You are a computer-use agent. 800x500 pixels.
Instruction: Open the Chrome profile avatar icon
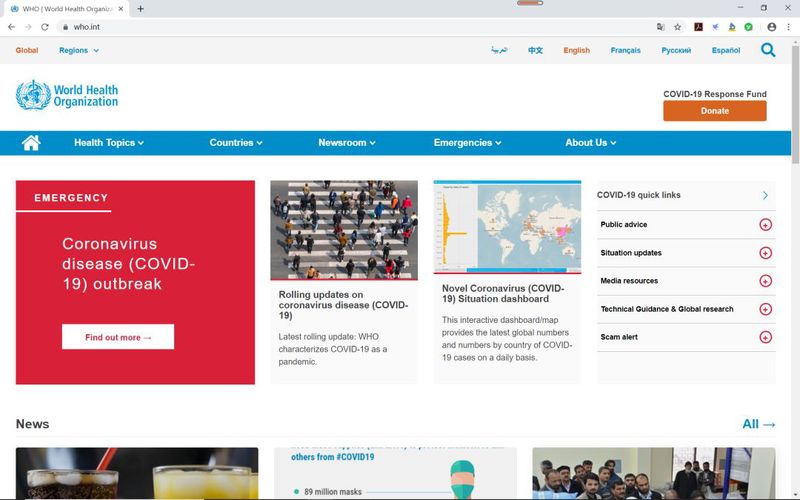coord(771,27)
